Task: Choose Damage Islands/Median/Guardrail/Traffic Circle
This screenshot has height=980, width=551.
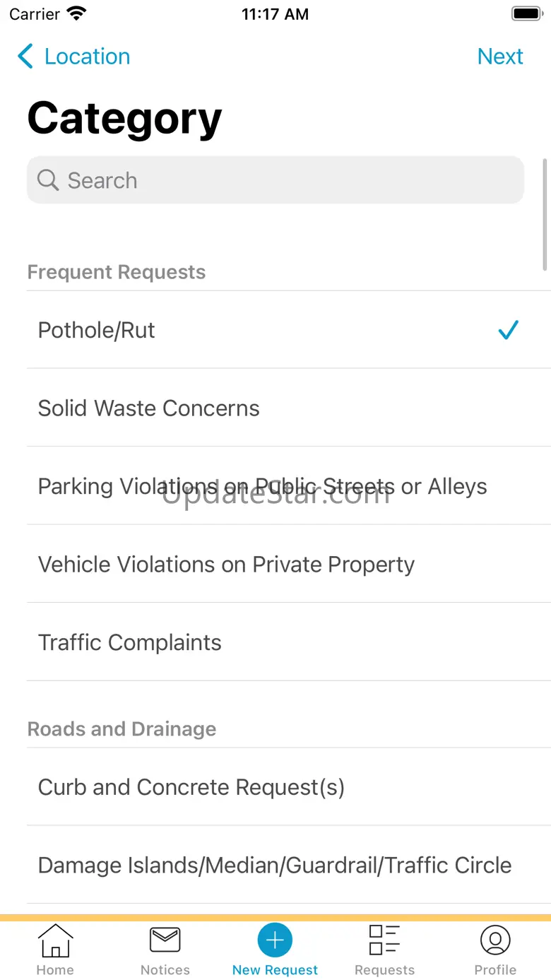Action: coord(275,865)
